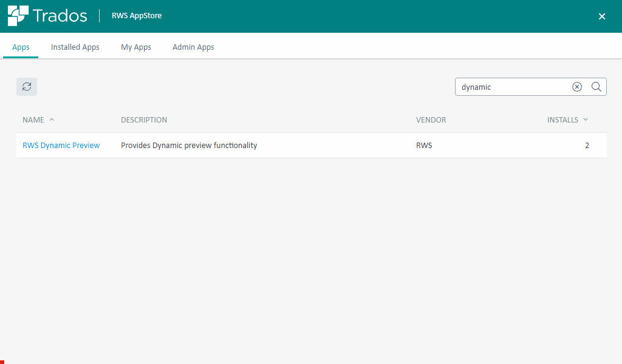This screenshot has height=364, width=622.
Task: Click the VENDOR column header
Action: click(431, 120)
